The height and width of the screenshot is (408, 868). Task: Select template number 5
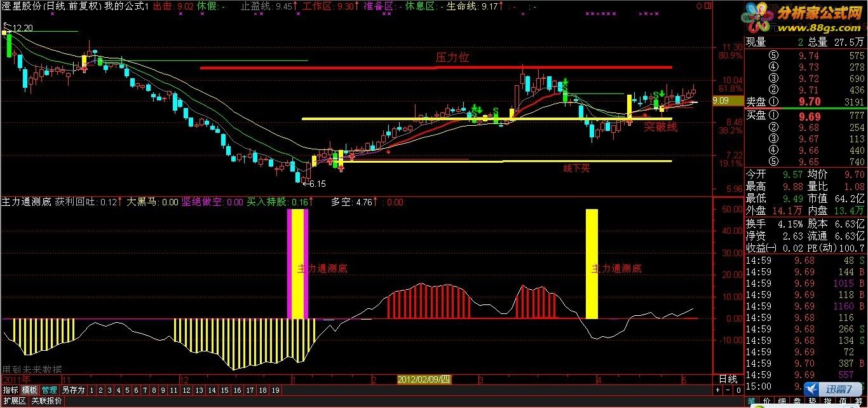(127, 390)
